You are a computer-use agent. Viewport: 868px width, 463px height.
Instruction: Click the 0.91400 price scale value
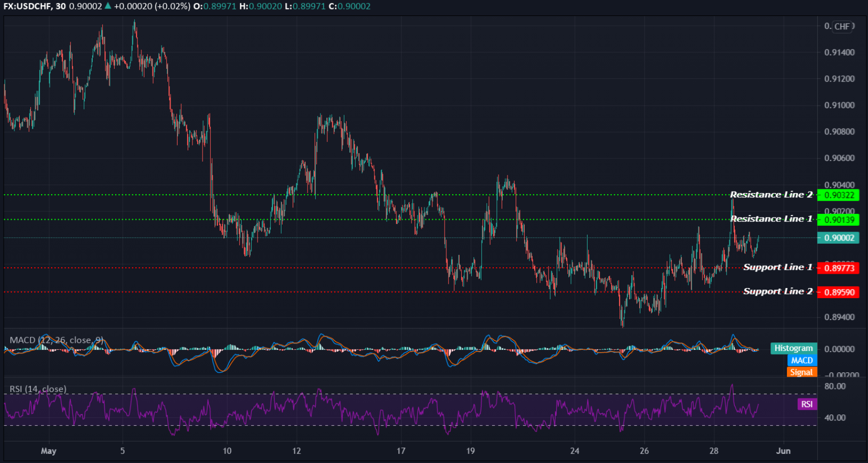(x=840, y=52)
